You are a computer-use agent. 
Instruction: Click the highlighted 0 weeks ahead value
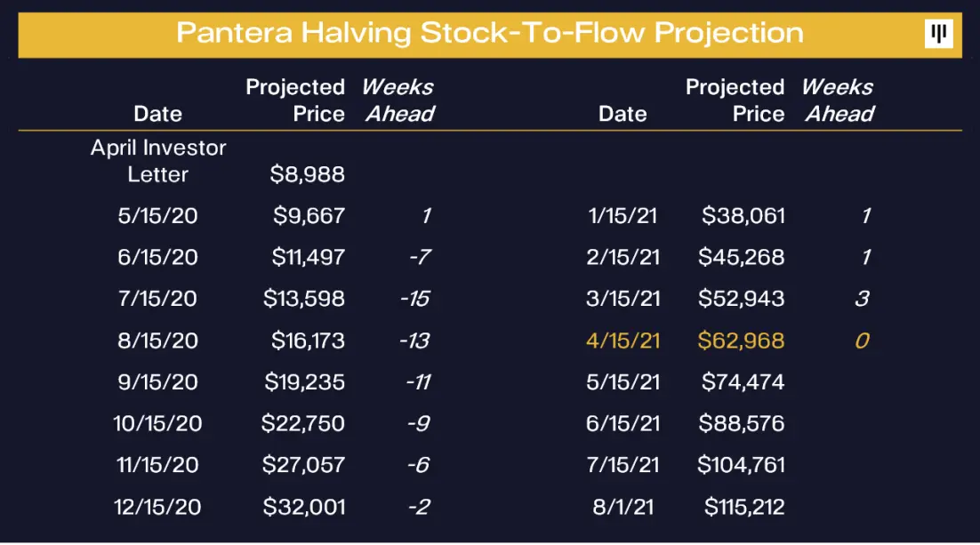tap(862, 341)
